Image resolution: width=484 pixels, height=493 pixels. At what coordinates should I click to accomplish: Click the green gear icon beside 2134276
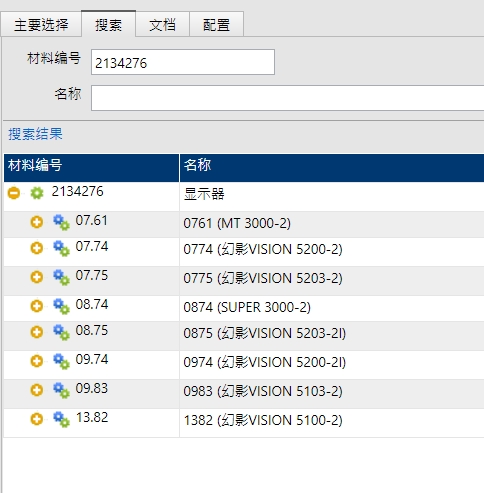tap(37, 193)
